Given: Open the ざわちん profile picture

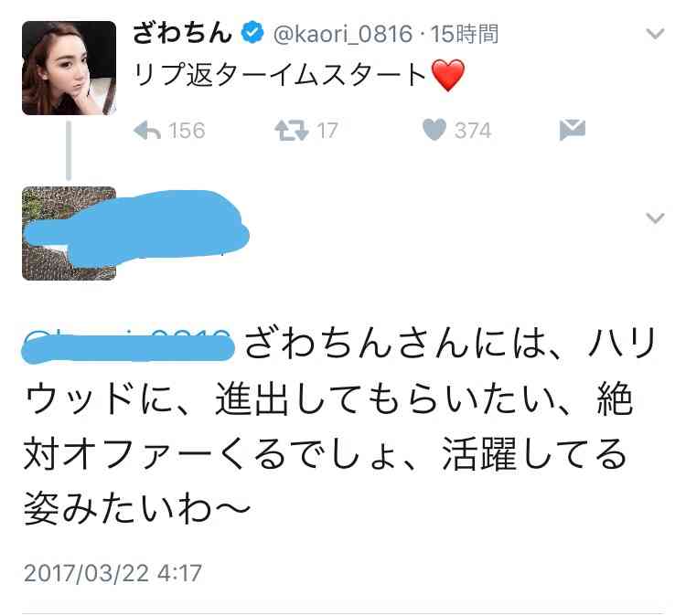Looking at the screenshot, I should tap(70, 68).
